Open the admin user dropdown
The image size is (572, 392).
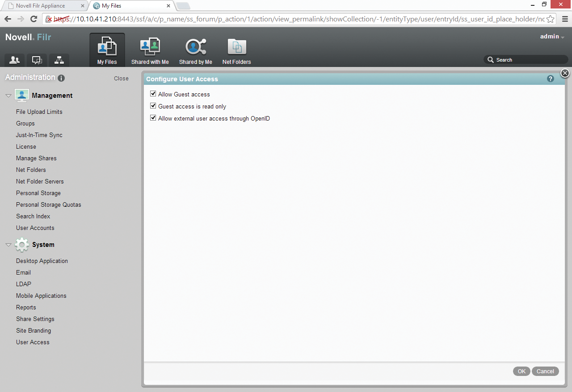click(551, 37)
